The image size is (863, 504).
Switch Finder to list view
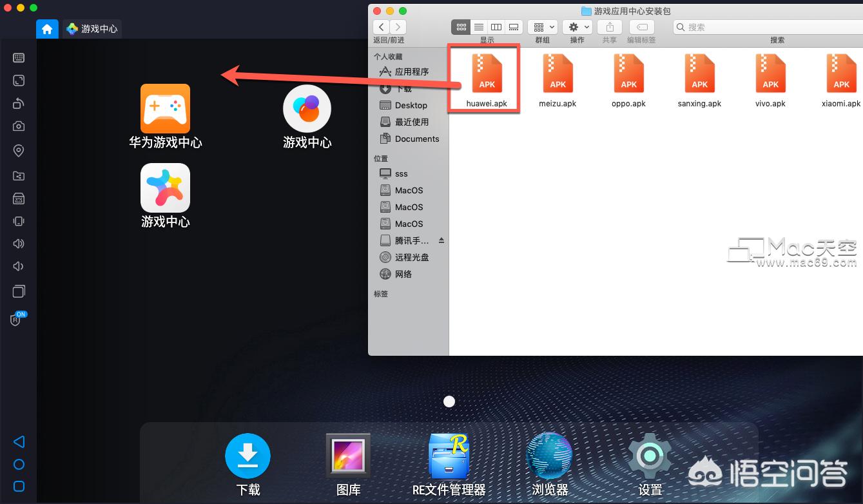[x=478, y=27]
